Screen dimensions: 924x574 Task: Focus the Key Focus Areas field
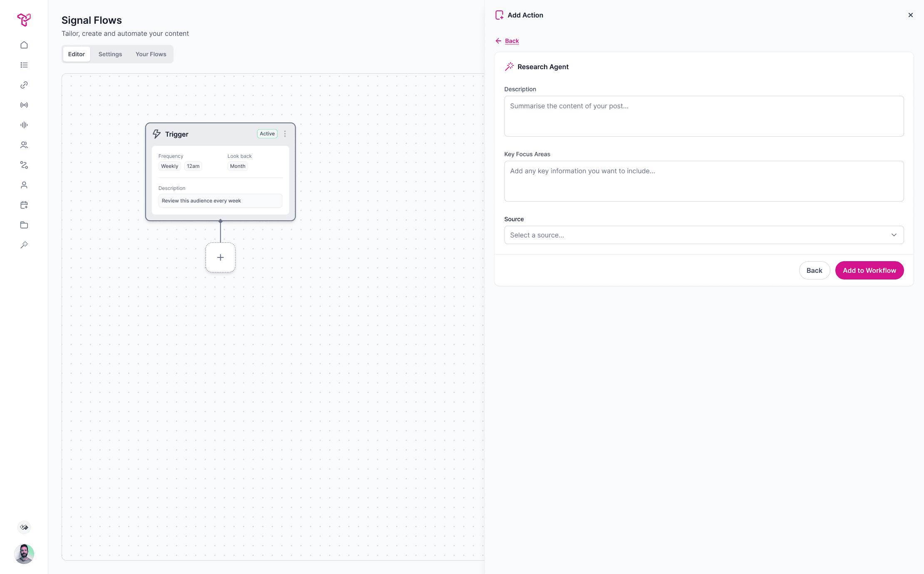[703, 181]
